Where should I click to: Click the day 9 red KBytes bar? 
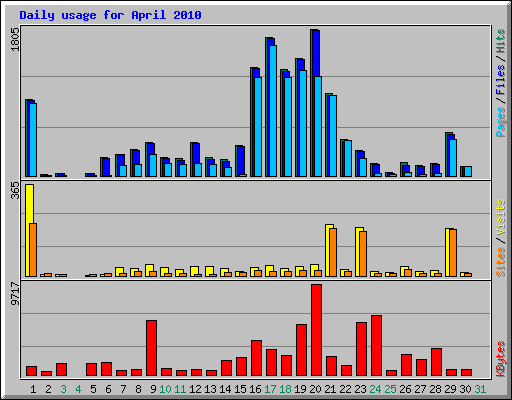(151, 348)
